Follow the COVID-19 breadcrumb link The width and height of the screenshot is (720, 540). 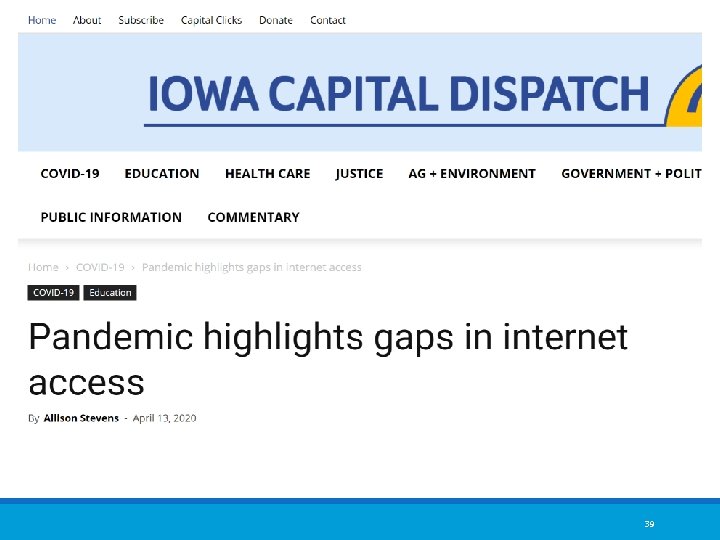[100, 267]
